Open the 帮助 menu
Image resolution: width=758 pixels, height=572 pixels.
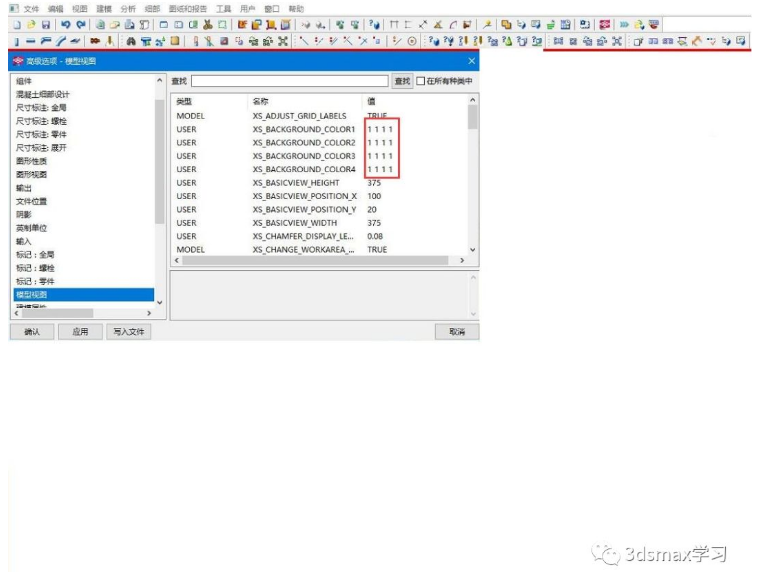coord(296,9)
